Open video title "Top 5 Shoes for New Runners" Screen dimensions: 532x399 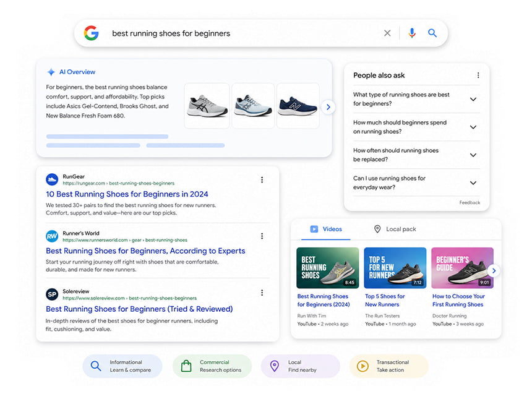click(x=385, y=300)
